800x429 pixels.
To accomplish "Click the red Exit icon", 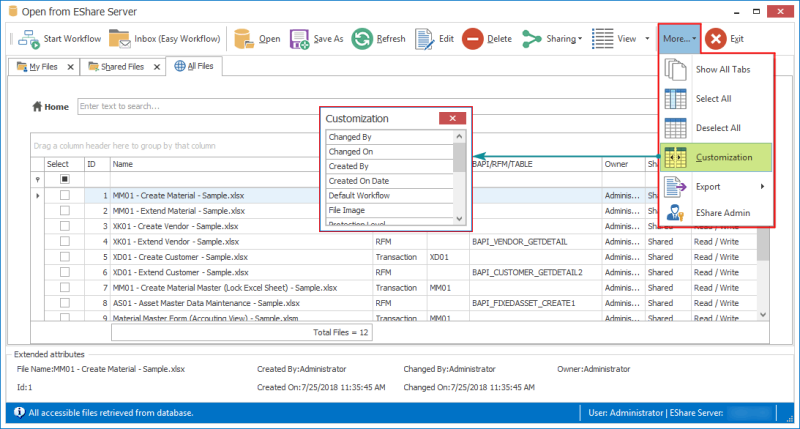I will click(715, 39).
